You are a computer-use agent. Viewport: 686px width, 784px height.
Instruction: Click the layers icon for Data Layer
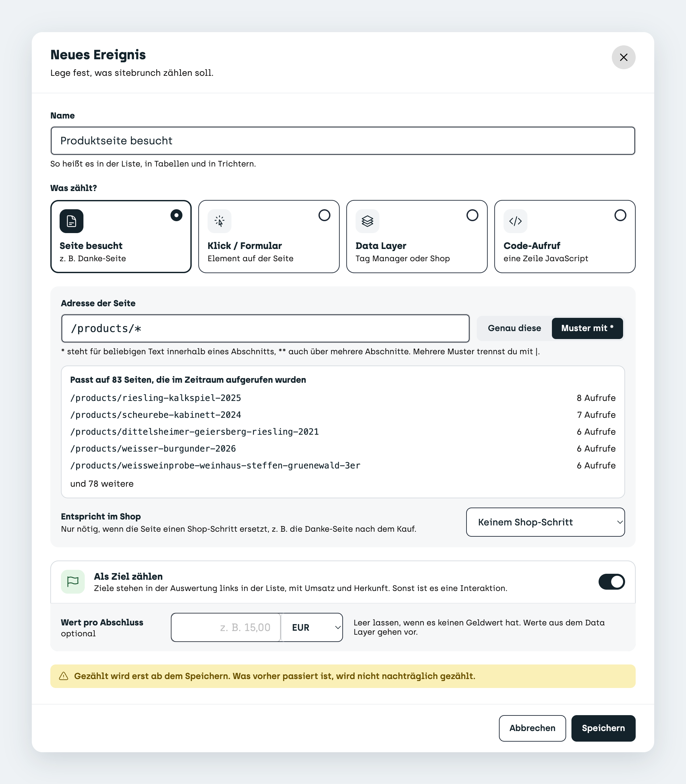point(367,221)
